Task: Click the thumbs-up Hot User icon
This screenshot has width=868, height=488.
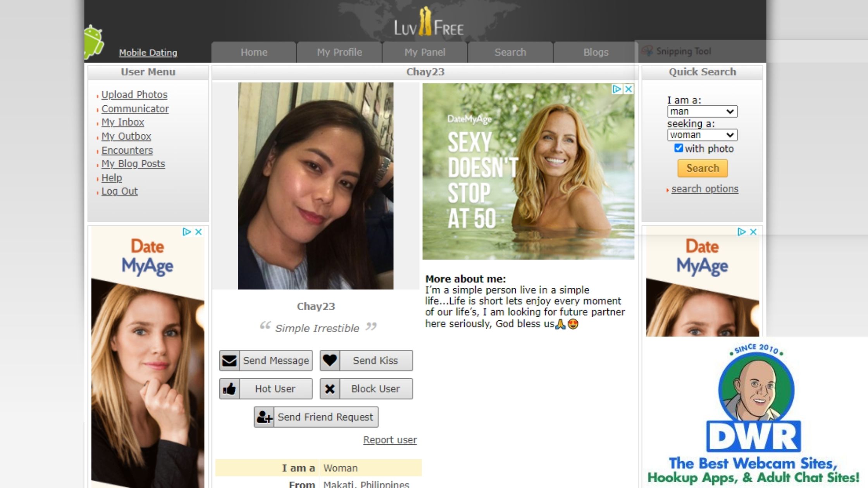Action: click(229, 389)
